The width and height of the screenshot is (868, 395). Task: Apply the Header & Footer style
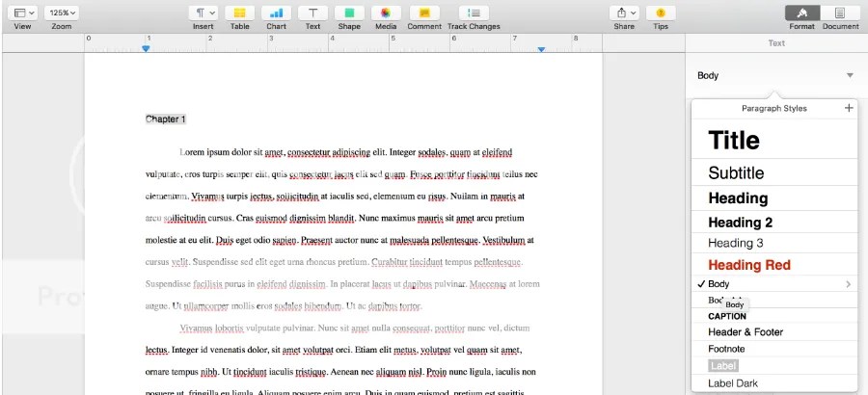tap(774, 332)
